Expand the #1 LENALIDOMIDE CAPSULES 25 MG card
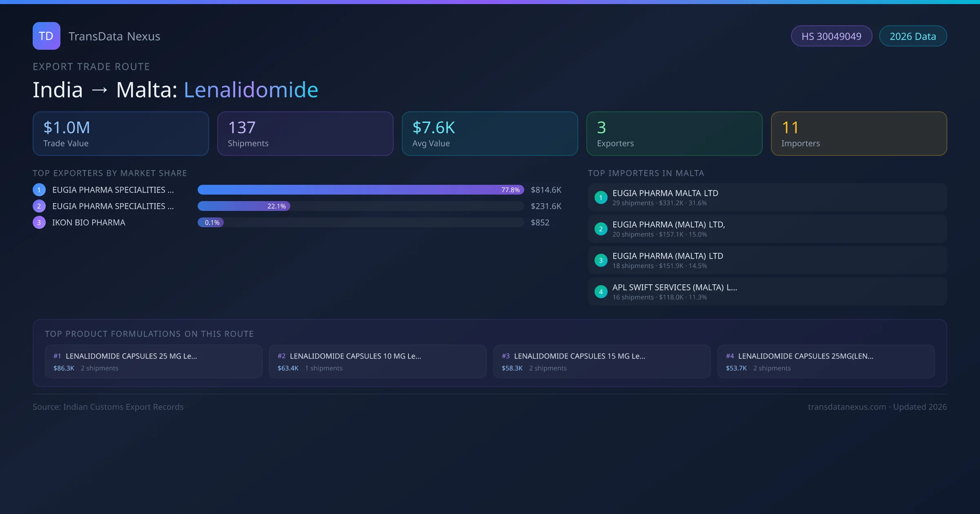The image size is (980, 514). 154,361
